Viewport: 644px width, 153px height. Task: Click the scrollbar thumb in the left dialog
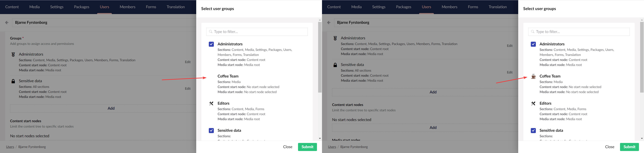point(320,57)
